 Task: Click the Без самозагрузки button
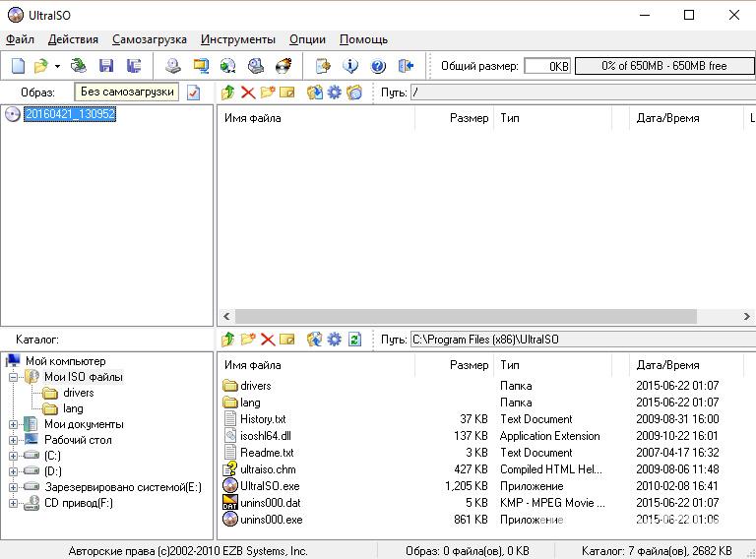pos(127,92)
